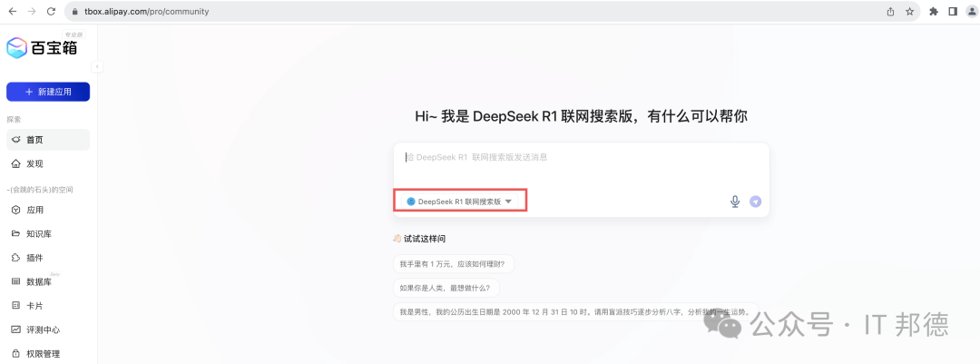
Task: Bookmark this page with the star icon
Action: pyautogui.click(x=909, y=11)
